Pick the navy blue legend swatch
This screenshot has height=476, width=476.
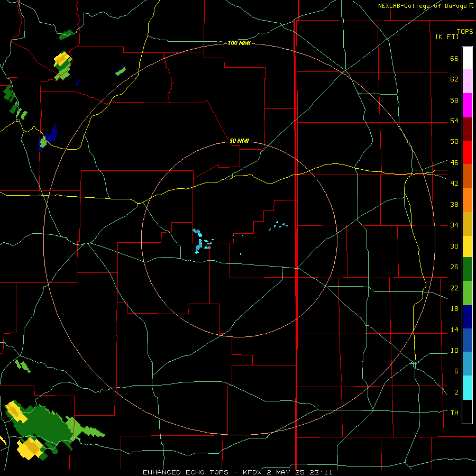click(x=467, y=317)
